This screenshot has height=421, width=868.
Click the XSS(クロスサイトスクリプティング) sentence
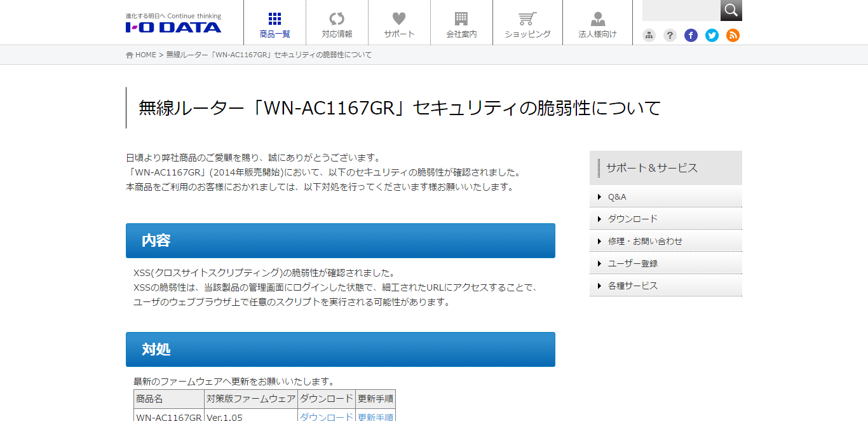tap(265, 273)
